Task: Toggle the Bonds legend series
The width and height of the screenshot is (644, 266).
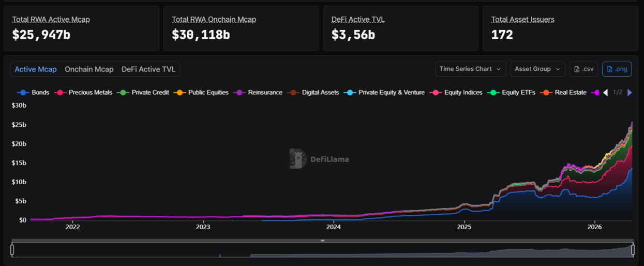Action: coord(33,93)
